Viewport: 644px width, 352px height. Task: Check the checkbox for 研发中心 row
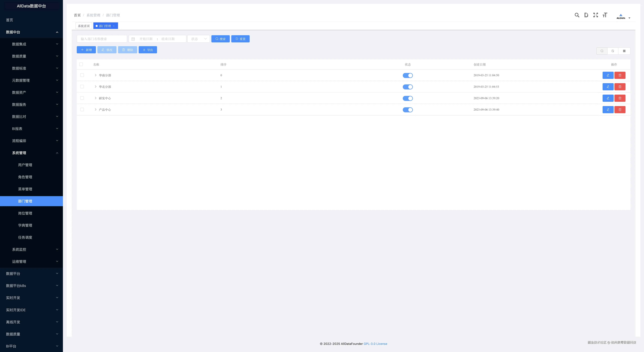[82, 98]
